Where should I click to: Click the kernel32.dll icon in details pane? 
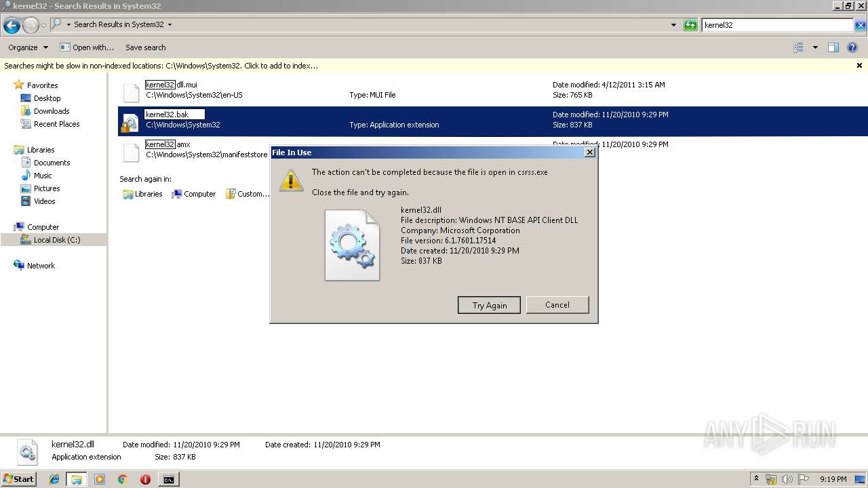pos(26,452)
